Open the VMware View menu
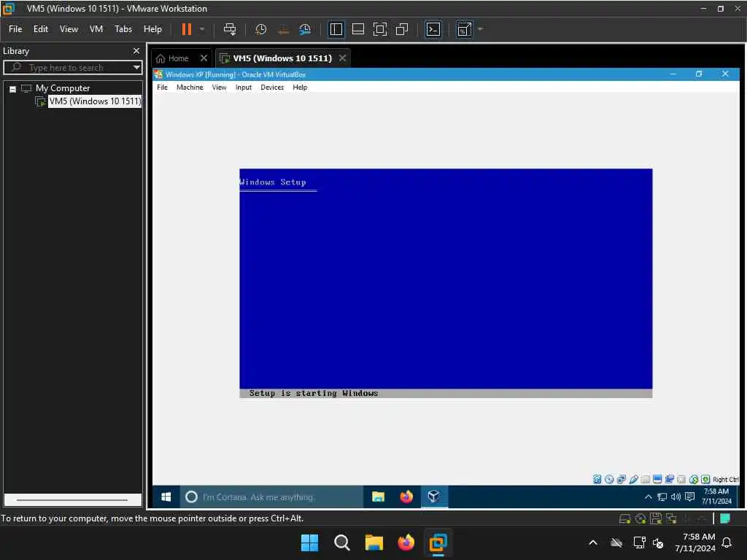This screenshot has height=560, width=747. [x=69, y=29]
